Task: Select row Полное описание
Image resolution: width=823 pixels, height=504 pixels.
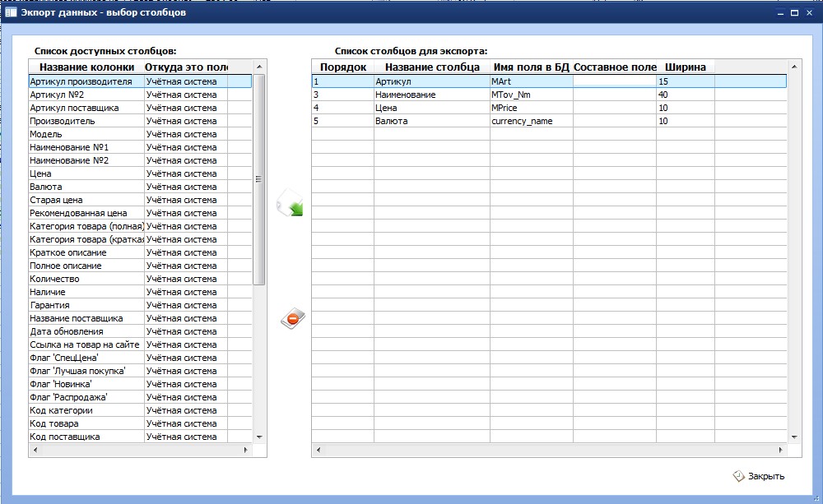Action: [140, 266]
